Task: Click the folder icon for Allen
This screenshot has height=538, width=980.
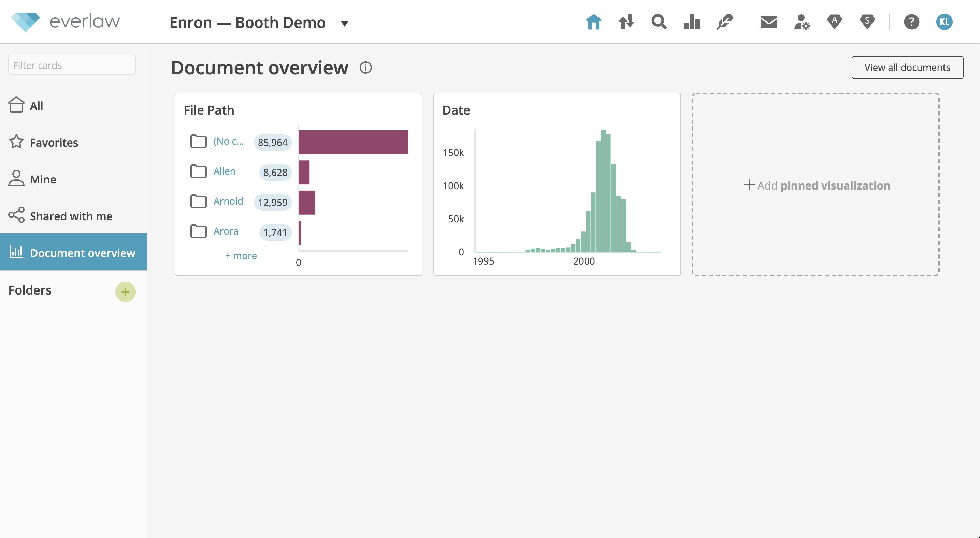Action: (198, 171)
